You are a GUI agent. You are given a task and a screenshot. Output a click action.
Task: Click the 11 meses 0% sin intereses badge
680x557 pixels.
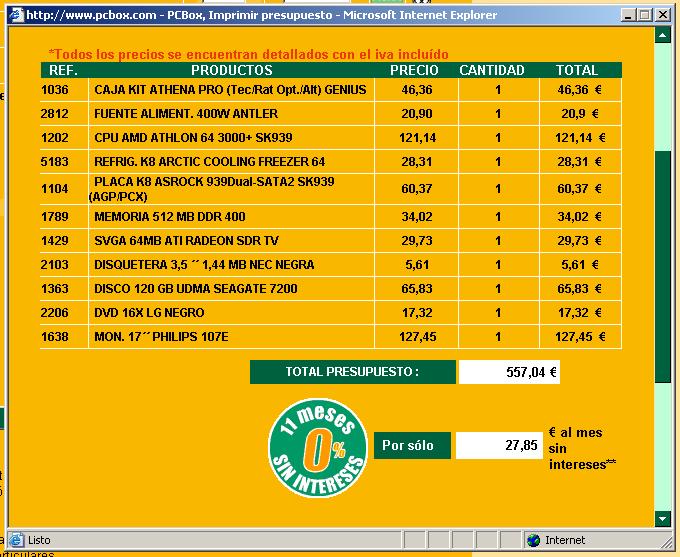click(318, 448)
